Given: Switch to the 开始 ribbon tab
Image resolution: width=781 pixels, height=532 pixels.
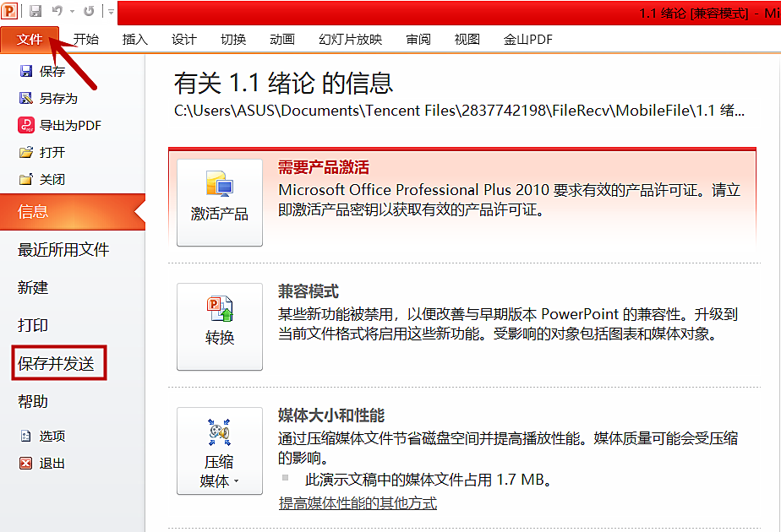Looking at the screenshot, I should [x=86, y=40].
